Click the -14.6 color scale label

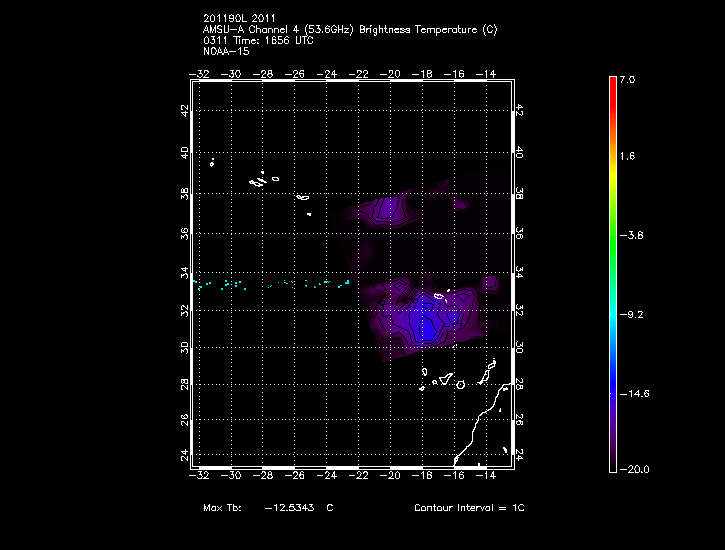(635, 394)
